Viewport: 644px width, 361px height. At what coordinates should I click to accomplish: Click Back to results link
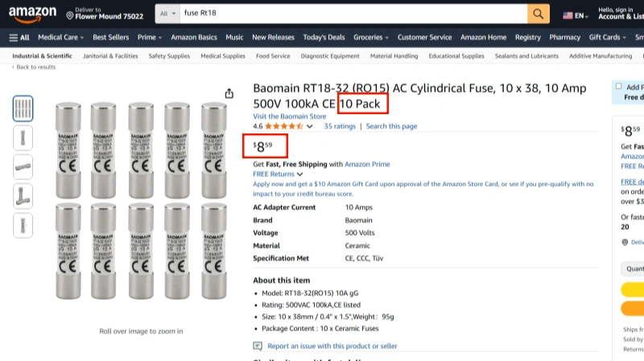(x=35, y=68)
